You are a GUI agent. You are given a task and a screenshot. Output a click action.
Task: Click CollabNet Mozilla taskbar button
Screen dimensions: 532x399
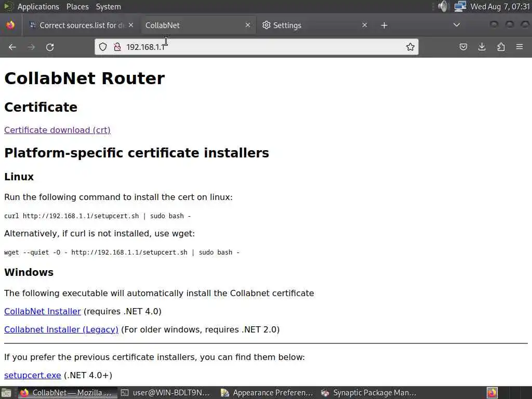pyautogui.click(x=67, y=393)
